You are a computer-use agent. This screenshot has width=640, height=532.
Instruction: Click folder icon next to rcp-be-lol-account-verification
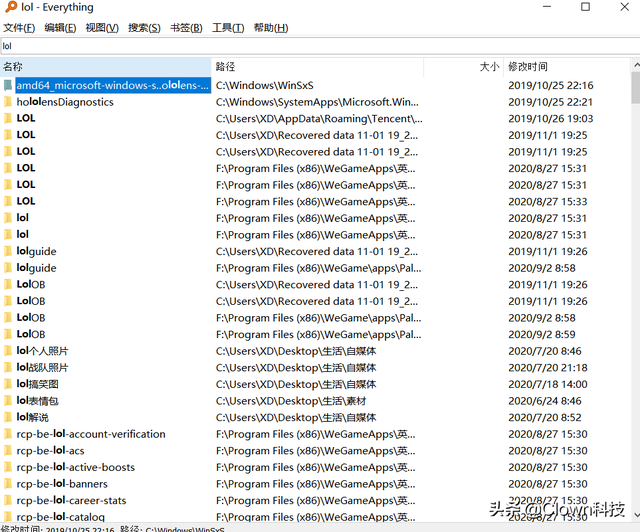click(8, 434)
